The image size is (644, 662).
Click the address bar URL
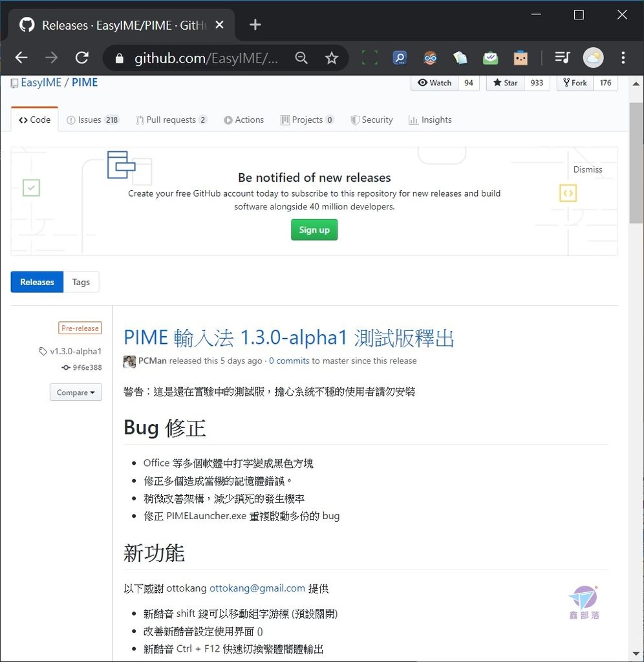206,58
